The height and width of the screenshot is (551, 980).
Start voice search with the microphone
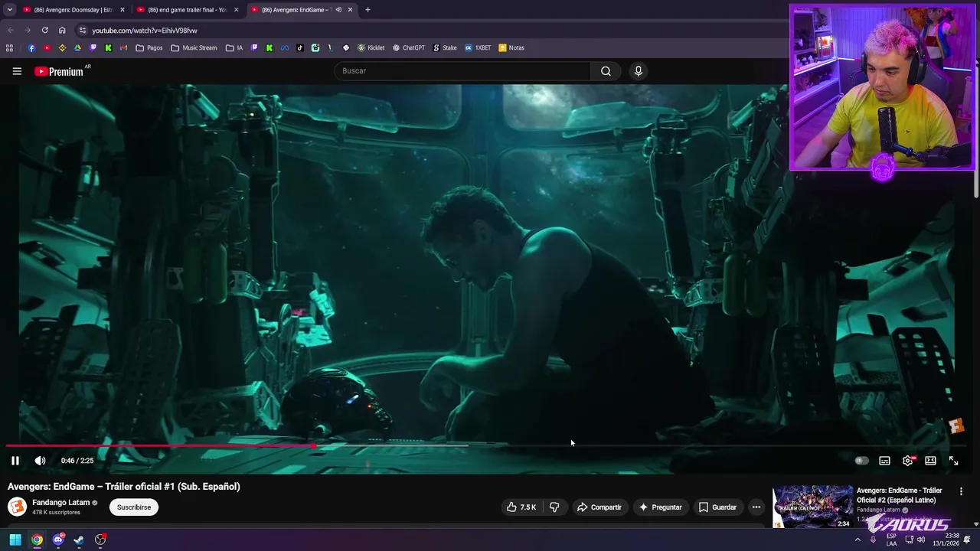pyautogui.click(x=639, y=71)
